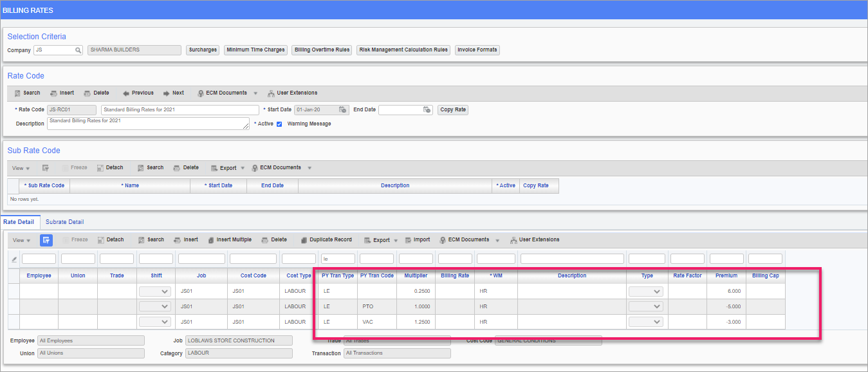868x372 pixels.
Task: Click Delete in the Rate Detail toolbar
Action: click(x=274, y=239)
